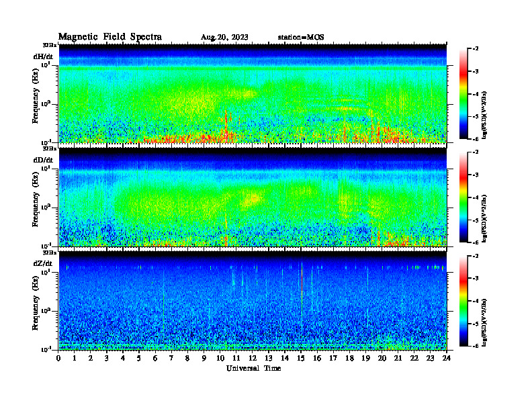This screenshot has height=411, width=532.
Task: Click the hour "23" tick label on time axis
Action: (x=430, y=358)
